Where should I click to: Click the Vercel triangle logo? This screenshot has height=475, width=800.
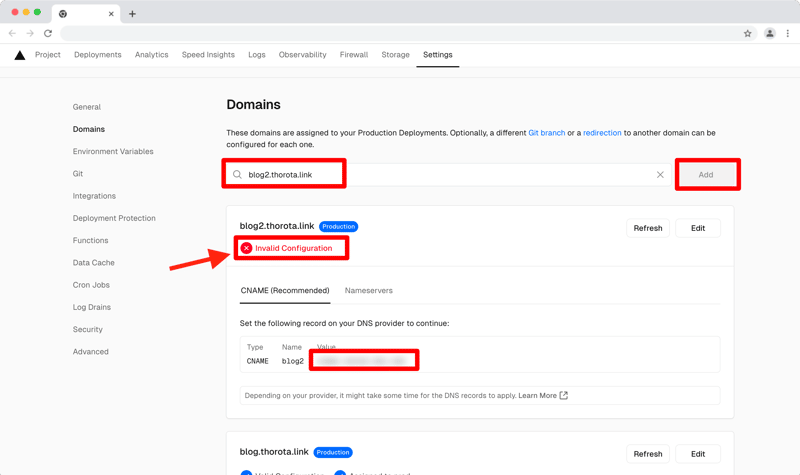(x=20, y=55)
